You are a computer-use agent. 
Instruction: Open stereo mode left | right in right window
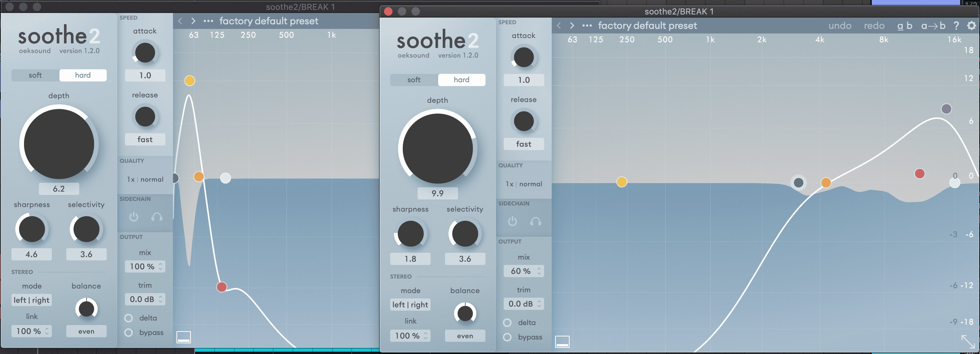tap(410, 305)
